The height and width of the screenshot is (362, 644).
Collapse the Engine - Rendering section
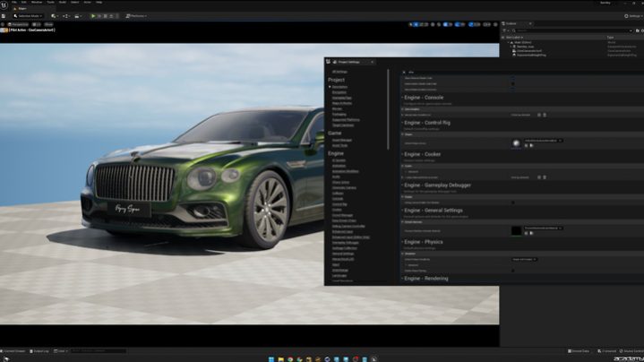(402, 279)
